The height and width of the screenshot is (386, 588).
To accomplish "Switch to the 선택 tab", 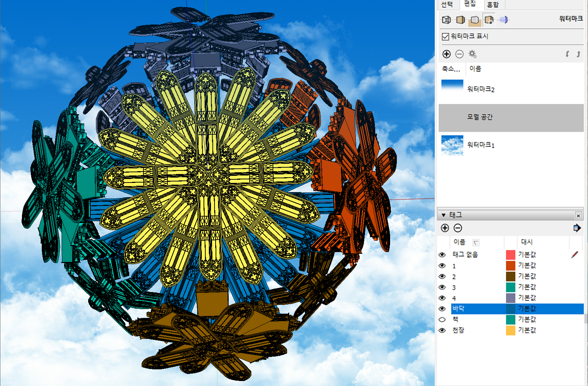I will (x=447, y=5).
